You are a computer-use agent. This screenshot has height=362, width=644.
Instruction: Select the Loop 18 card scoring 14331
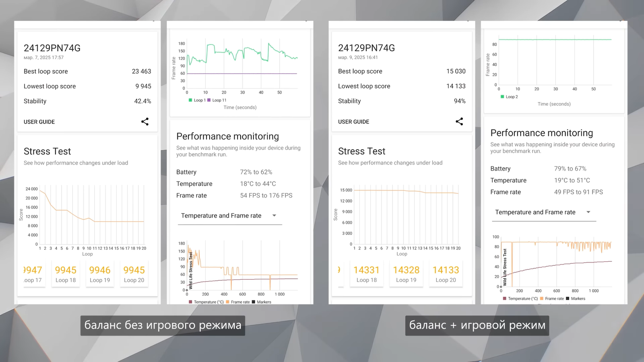tap(367, 274)
